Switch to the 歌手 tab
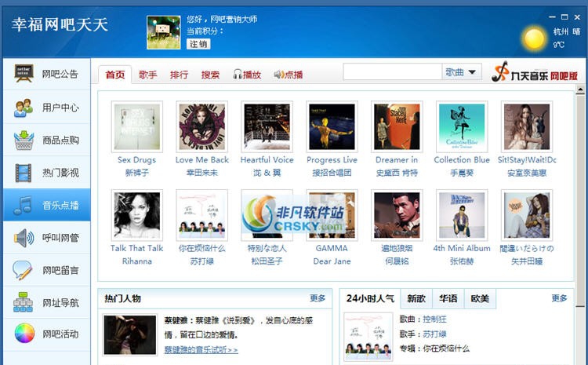Viewport: 588px width, 365px height. (147, 75)
